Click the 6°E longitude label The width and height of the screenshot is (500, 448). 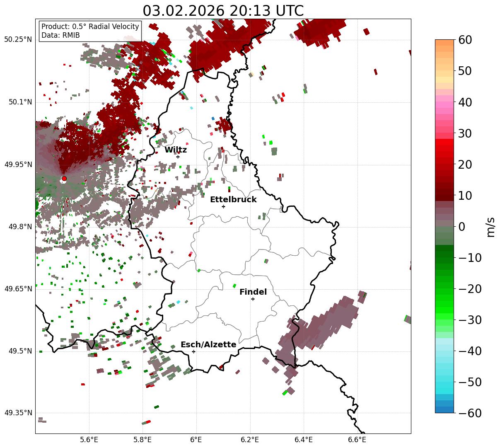[196, 439]
